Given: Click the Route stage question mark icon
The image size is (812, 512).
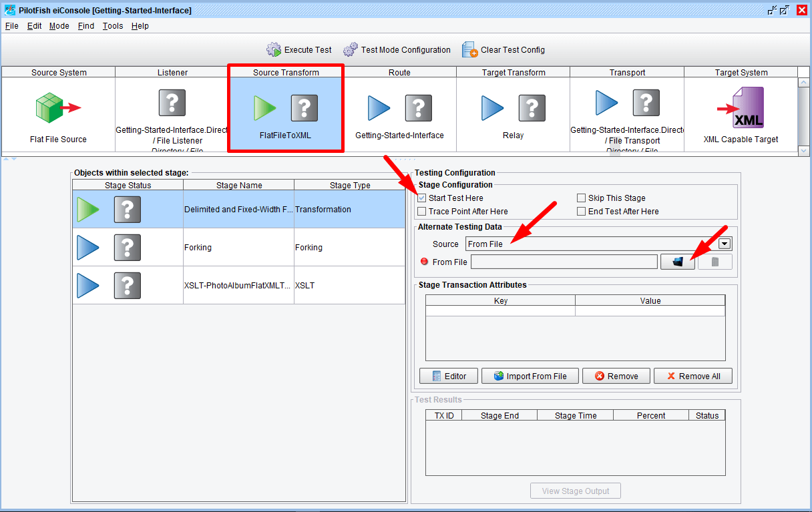Looking at the screenshot, I should coord(419,107).
